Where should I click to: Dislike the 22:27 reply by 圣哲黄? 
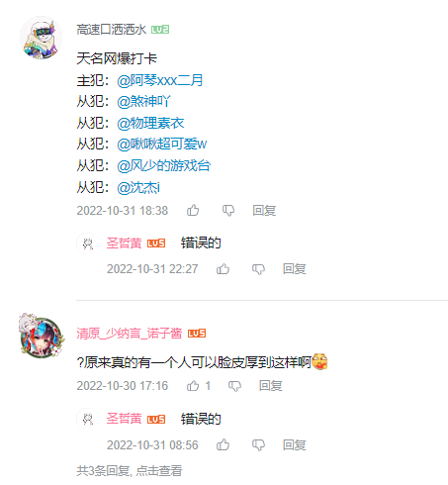point(258,269)
